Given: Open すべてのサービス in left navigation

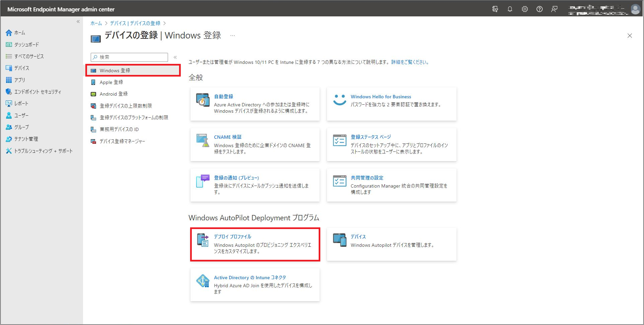Looking at the screenshot, I should pos(29,56).
